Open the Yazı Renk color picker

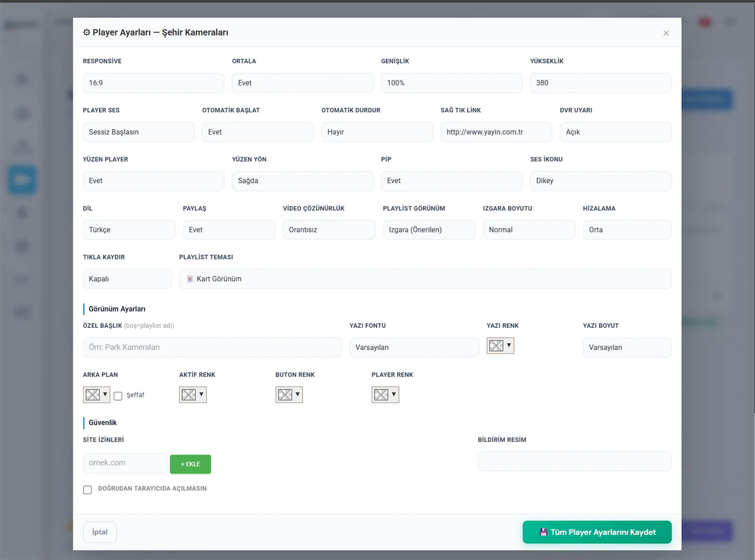tap(500, 346)
